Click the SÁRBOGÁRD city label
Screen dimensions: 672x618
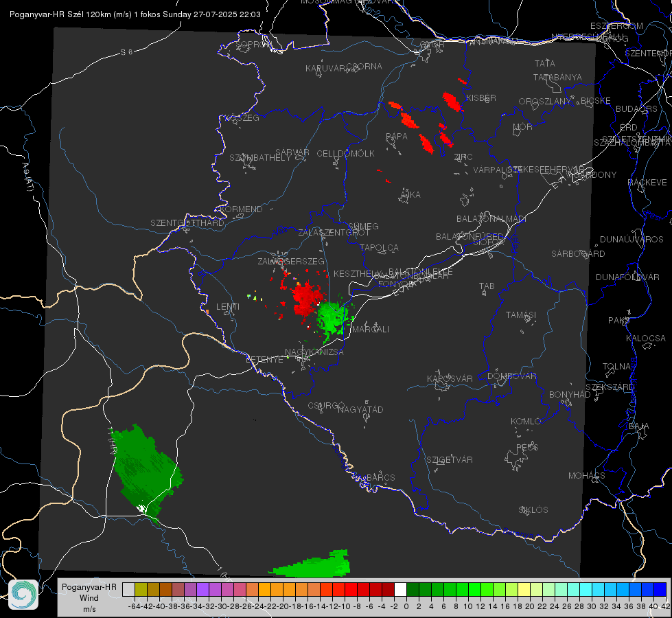coord(578,254)
